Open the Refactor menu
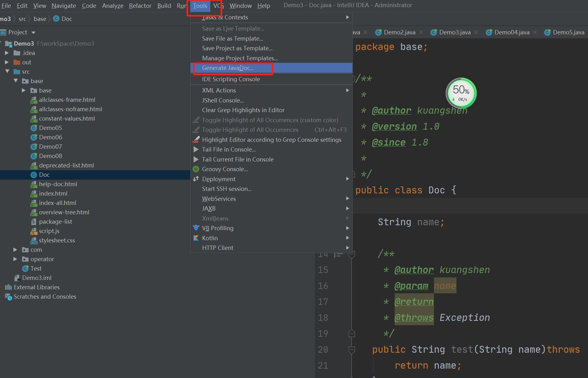The width and height of the screenshot is (588, 378). point(140,6)
